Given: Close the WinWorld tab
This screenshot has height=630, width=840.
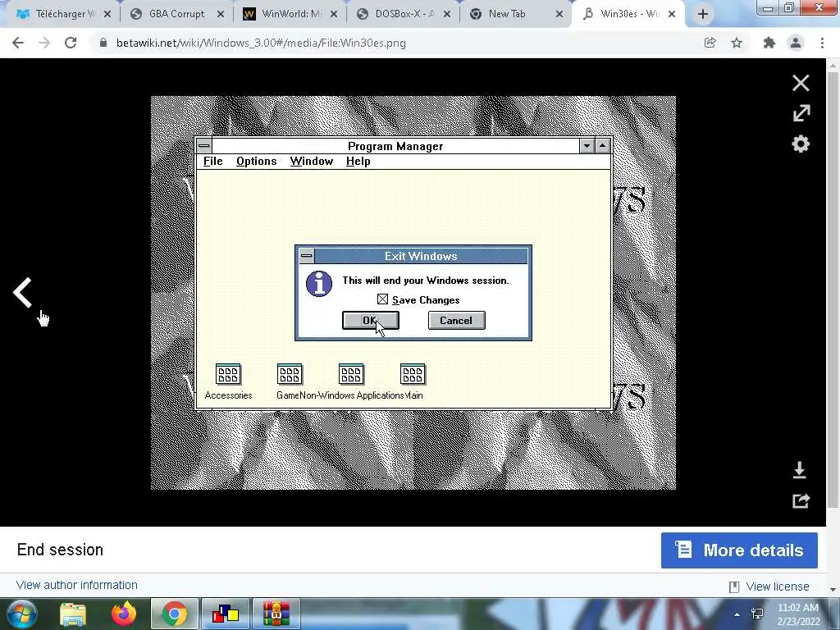Looking at the screenshot, I should tap(334, 15).
